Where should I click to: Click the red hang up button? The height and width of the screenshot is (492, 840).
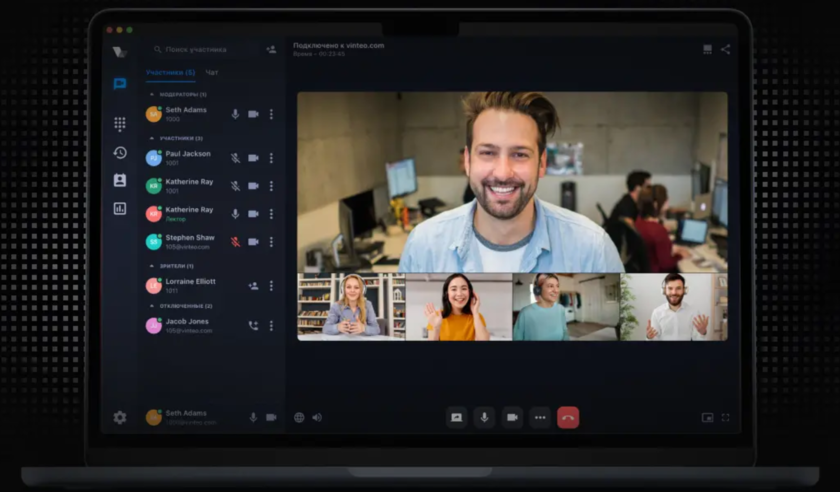click(568, 417)
